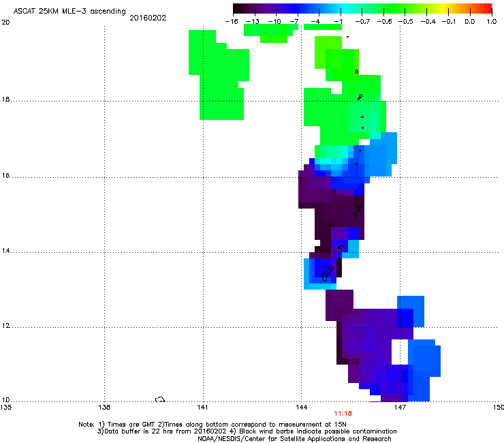Click the 0.0 color bar label
The image size is (504, 443).
click(470, 22)
